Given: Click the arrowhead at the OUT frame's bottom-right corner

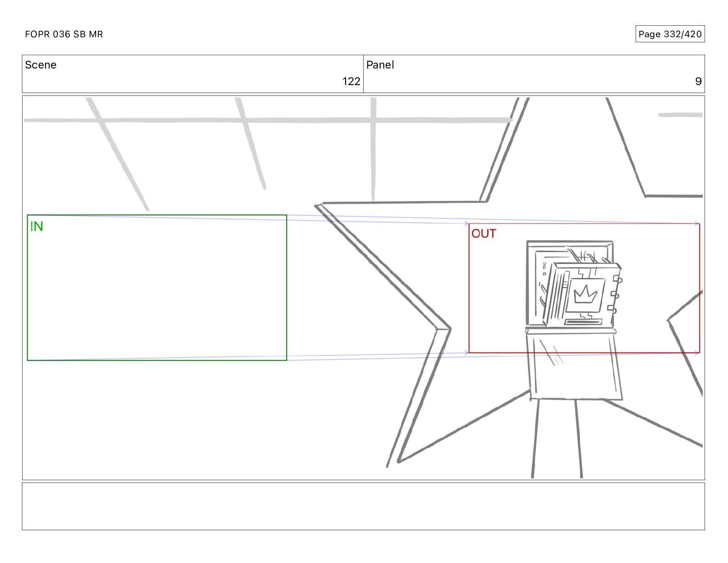Looking at the screenshot, I should tap(697, 353).
